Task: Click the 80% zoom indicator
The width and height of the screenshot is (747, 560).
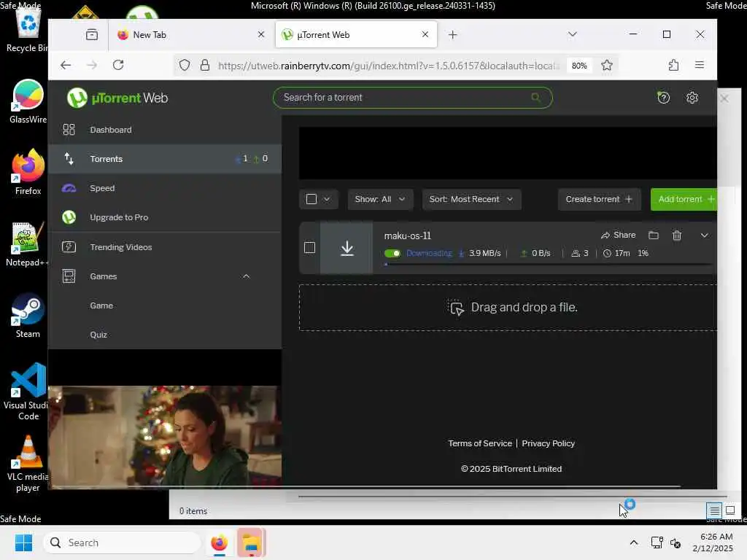Action: [x=579, y=66]
